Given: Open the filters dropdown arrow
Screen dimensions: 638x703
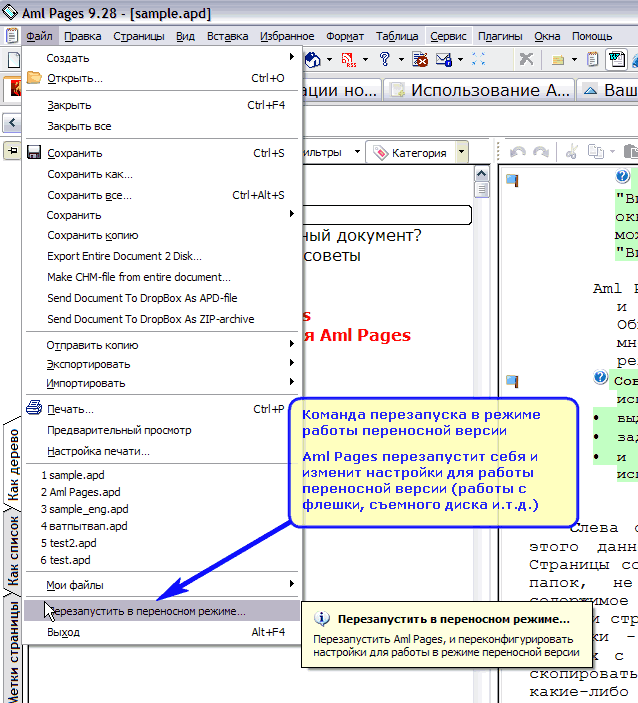Looking at the screenshot, I should [x=357, y=152].
